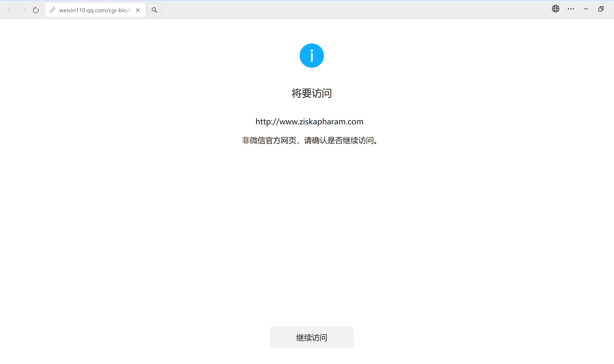
Task: Click the chain link icon in tab
Action: point(52,10)
